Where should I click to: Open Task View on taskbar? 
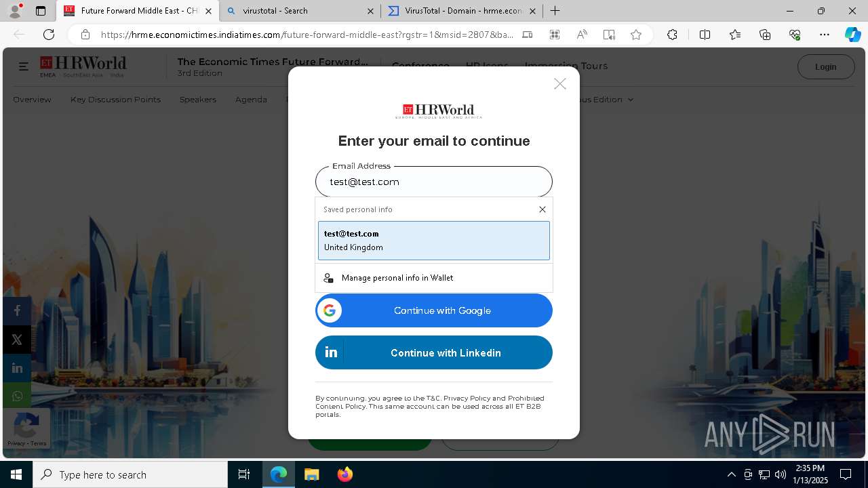pyautogui.click(x=244, y=474)
